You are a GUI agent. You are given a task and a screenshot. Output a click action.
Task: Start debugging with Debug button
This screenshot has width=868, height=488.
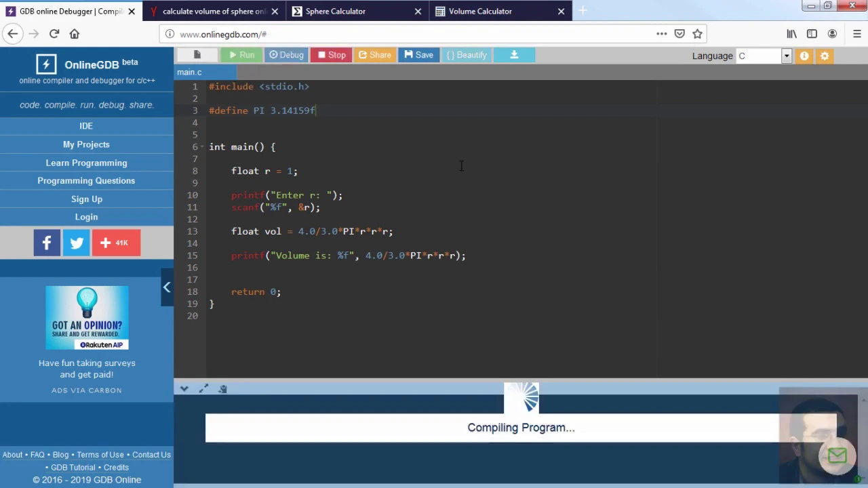pos(286,55)
